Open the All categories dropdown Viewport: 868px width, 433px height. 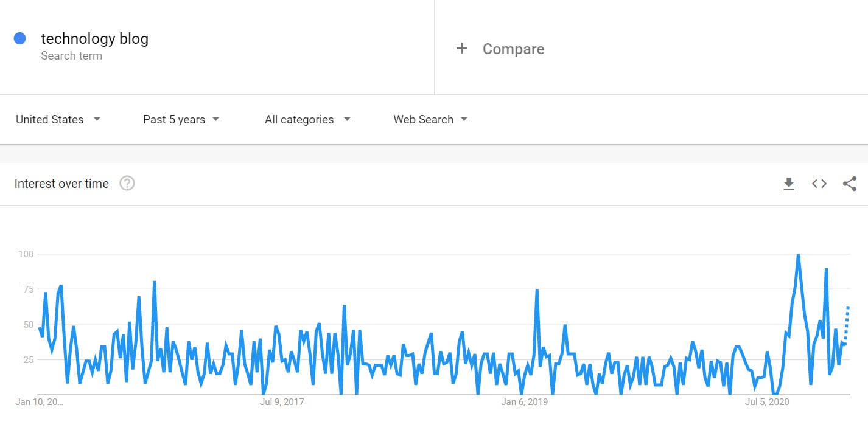307,119
